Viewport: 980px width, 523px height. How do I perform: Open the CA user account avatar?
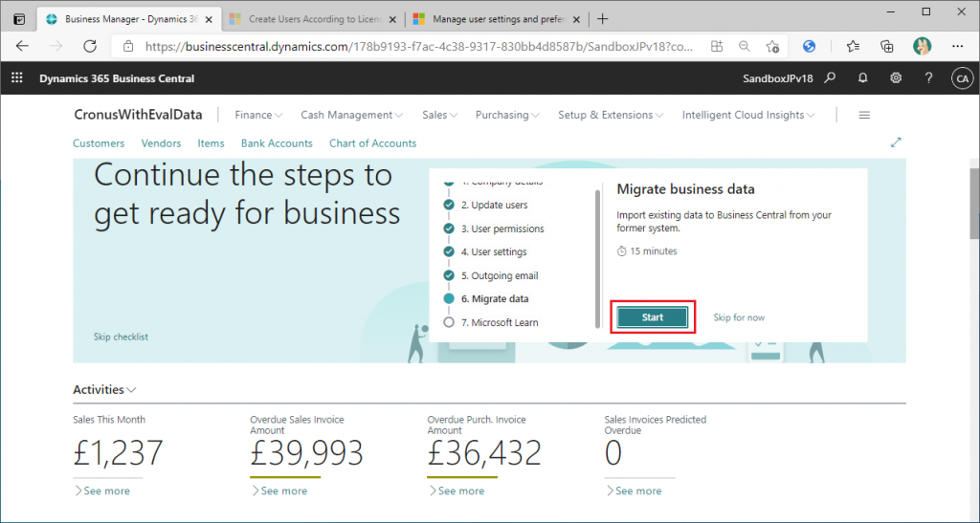(962, 78)
